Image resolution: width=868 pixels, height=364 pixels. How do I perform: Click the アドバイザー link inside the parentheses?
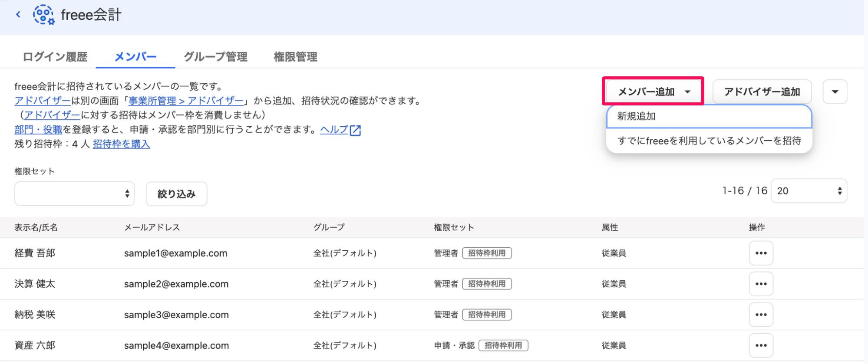tap(52, 115)
